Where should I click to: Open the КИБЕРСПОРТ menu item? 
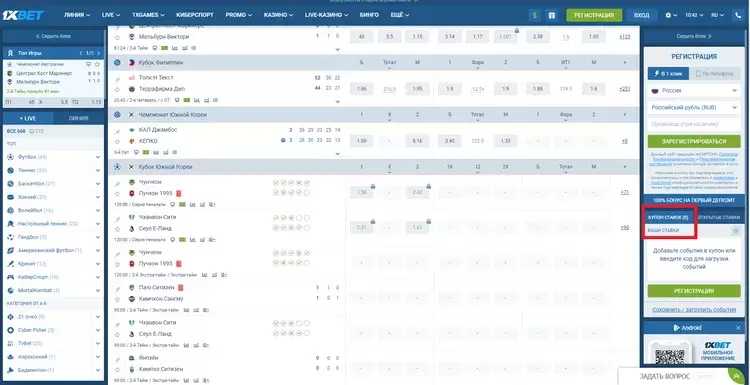click(195, 15)
